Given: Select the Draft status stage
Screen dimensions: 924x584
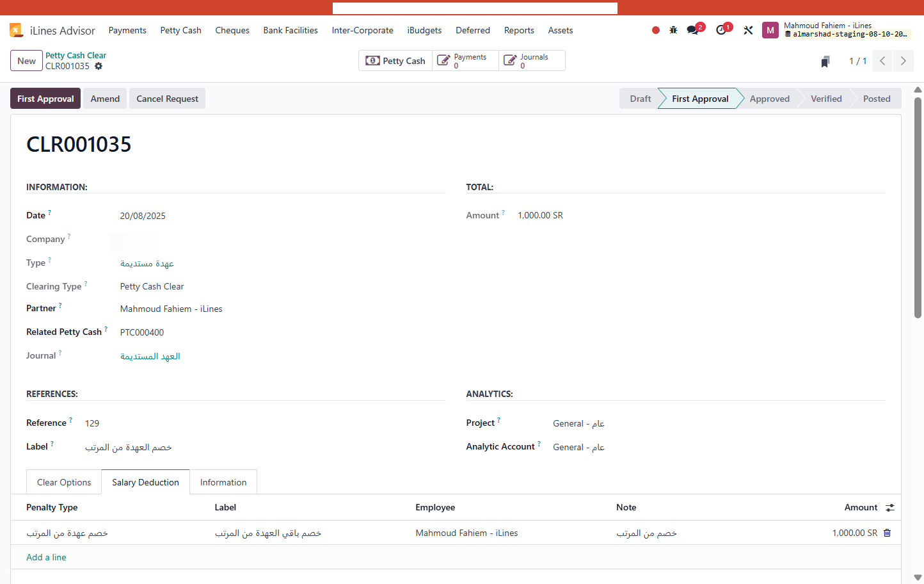Looking at the screenshot, I should 640,99.
